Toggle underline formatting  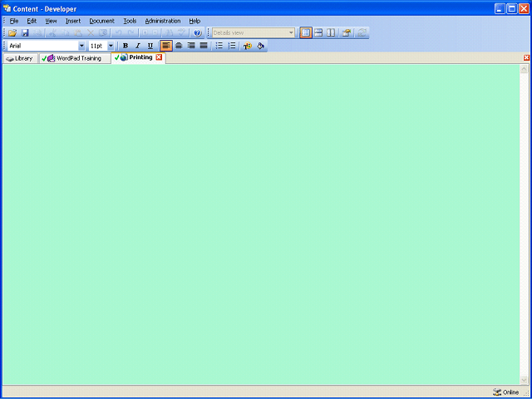(x=150, y=46)
